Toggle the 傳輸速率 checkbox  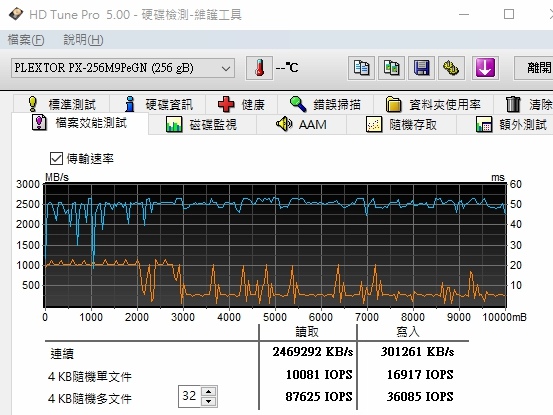56,159
